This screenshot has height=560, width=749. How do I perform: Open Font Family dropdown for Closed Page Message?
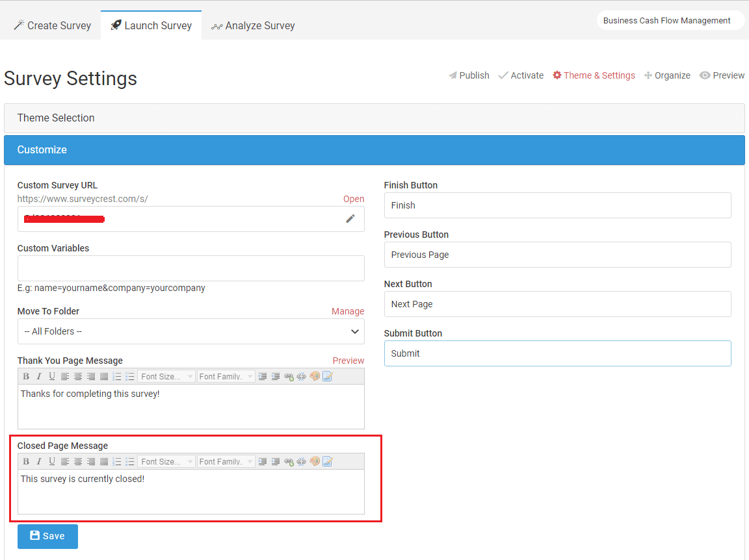point(226,462)
